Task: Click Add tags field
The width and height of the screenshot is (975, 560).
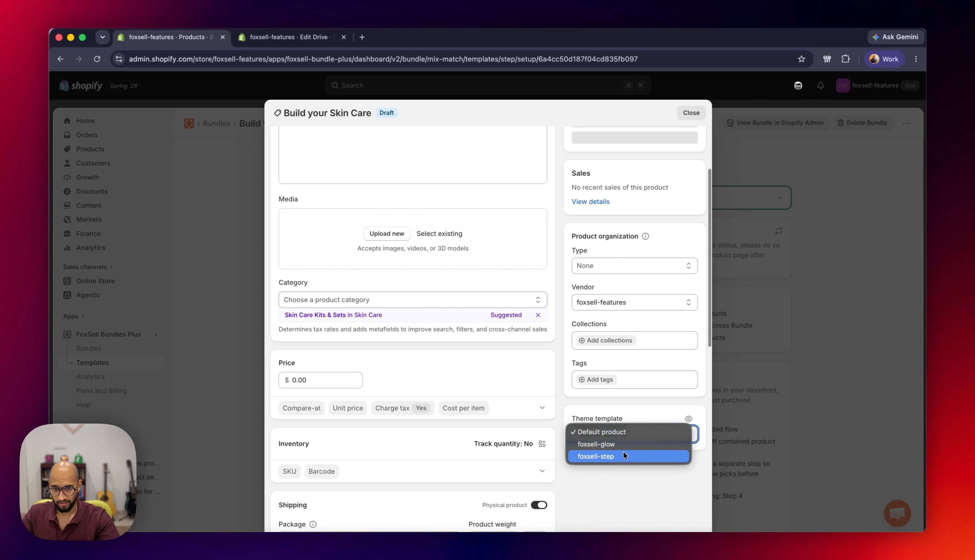Action: tap(634, 380)
